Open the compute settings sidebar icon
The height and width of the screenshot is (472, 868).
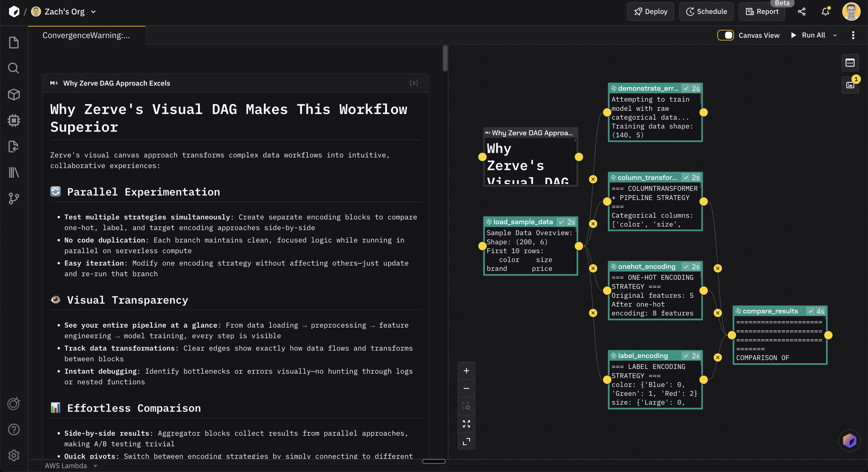14,120
